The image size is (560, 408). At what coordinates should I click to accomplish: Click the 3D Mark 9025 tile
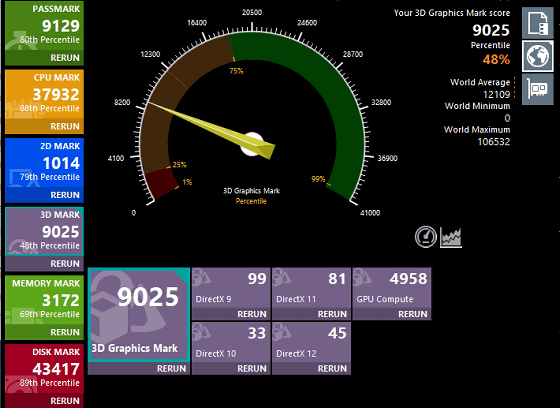[44, 232]
